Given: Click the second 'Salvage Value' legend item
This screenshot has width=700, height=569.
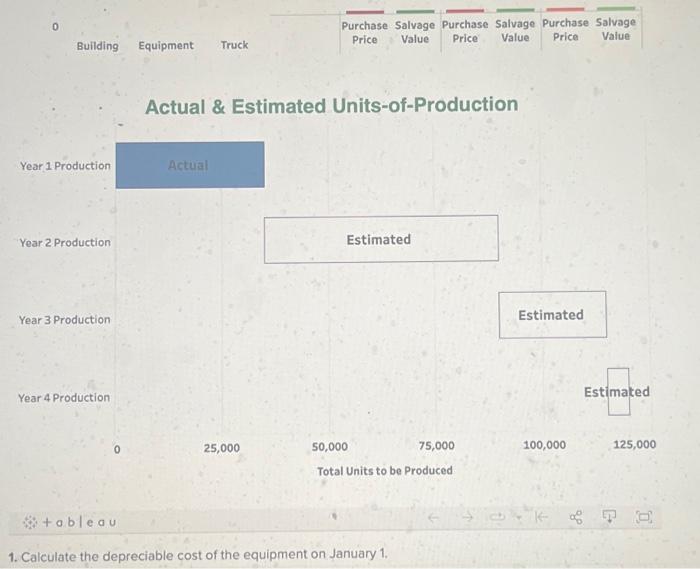Looking at the screenshot, I should click(515, 30).
